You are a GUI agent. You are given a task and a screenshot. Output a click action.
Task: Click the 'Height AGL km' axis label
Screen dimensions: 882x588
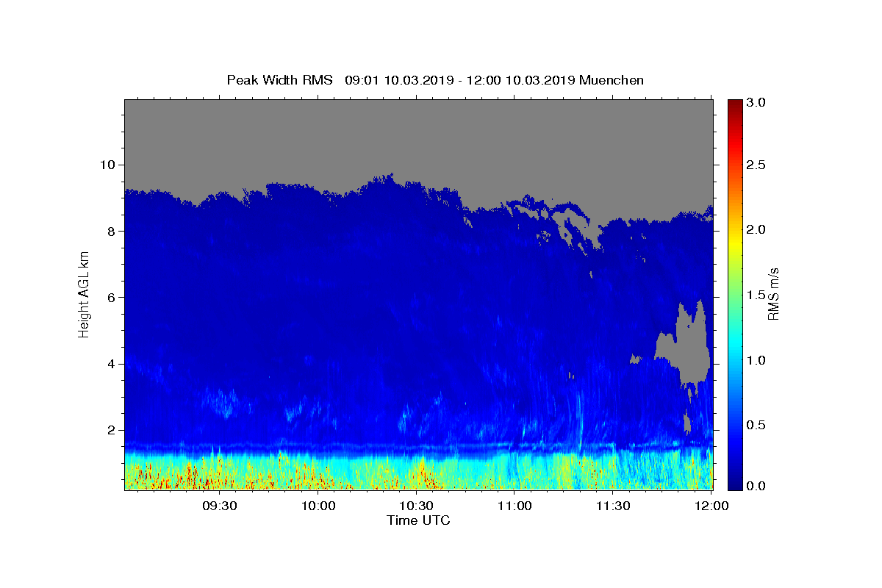[x=84, y=294]
